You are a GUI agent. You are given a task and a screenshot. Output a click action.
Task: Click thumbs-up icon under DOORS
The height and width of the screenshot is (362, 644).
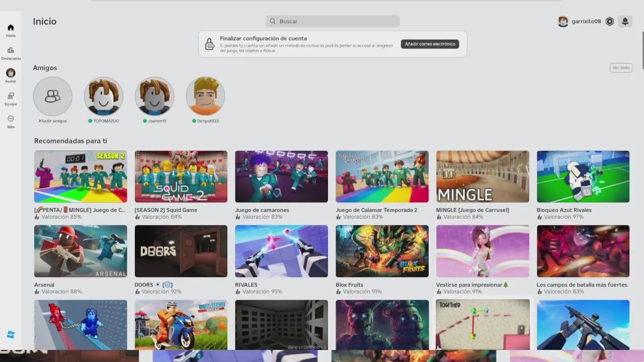(137, 292)
